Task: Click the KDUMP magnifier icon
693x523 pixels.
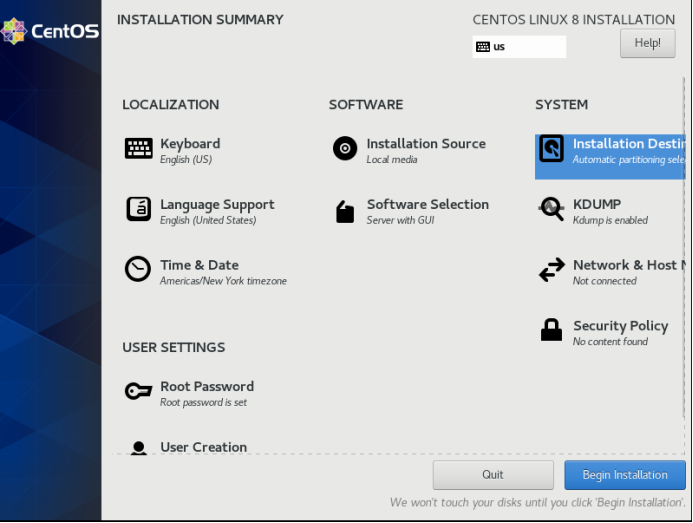Action: [x=551, y=209]
